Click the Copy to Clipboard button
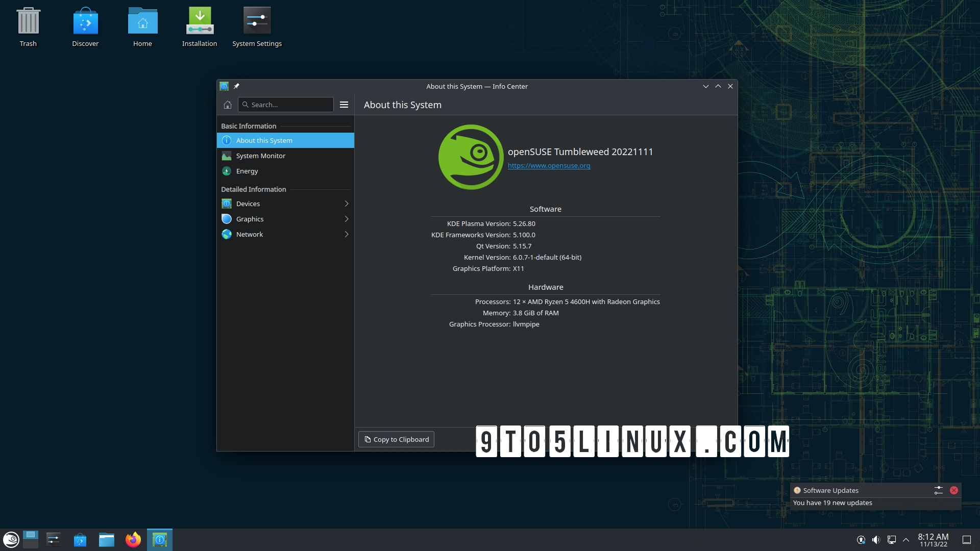 (x=396, y=439)
